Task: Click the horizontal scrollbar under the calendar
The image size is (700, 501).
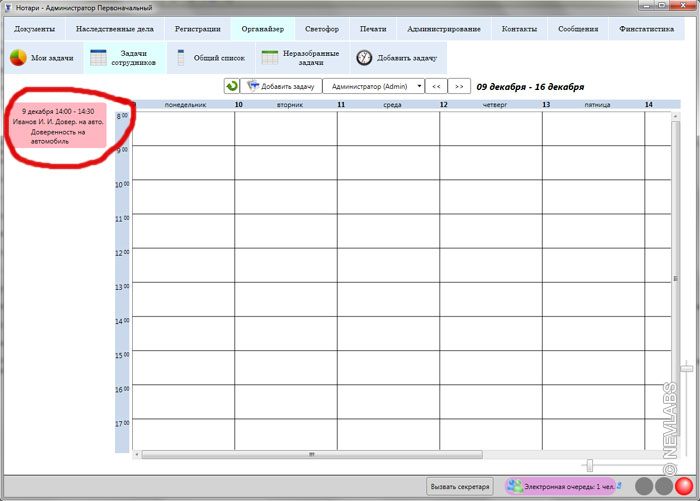Action: (312, 454)
